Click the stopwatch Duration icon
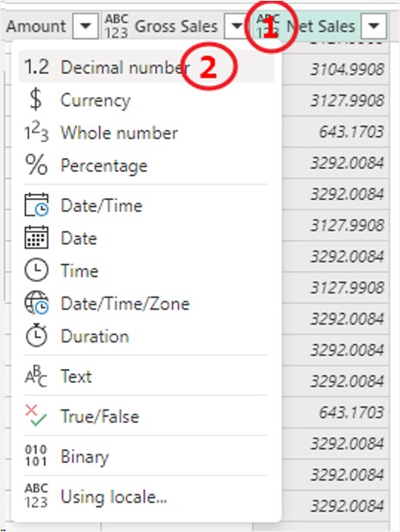 point(36,335)
